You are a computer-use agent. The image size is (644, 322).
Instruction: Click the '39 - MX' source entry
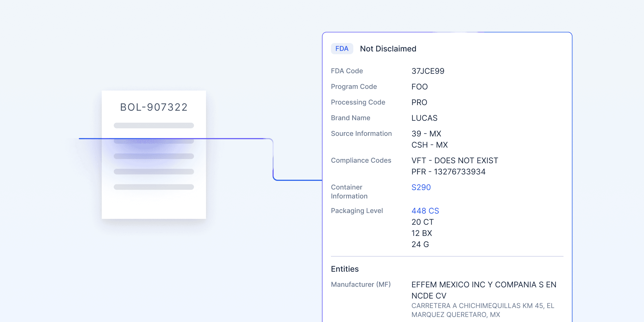pos(426,134)
